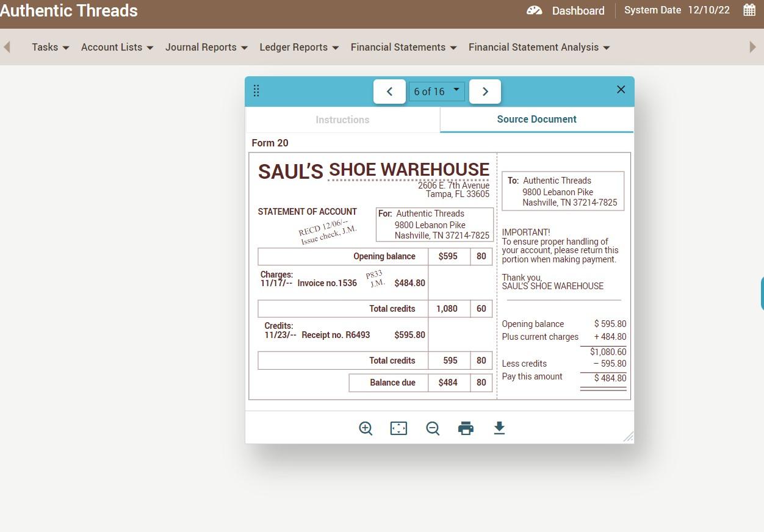
Task: Switch to the Instructions tab
Action: [342, 120]
